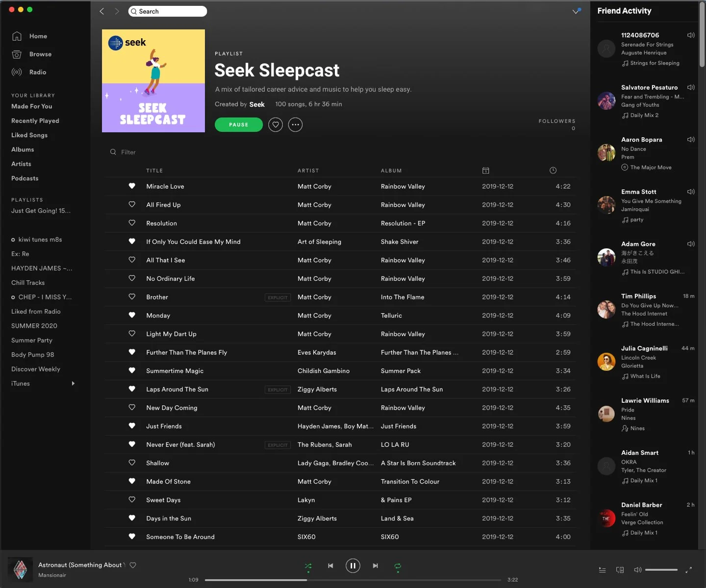Open the SUMMER 2020 playlist
This screenshot has height=588, width=706.
pyautogui.click(x=34, y=326)
